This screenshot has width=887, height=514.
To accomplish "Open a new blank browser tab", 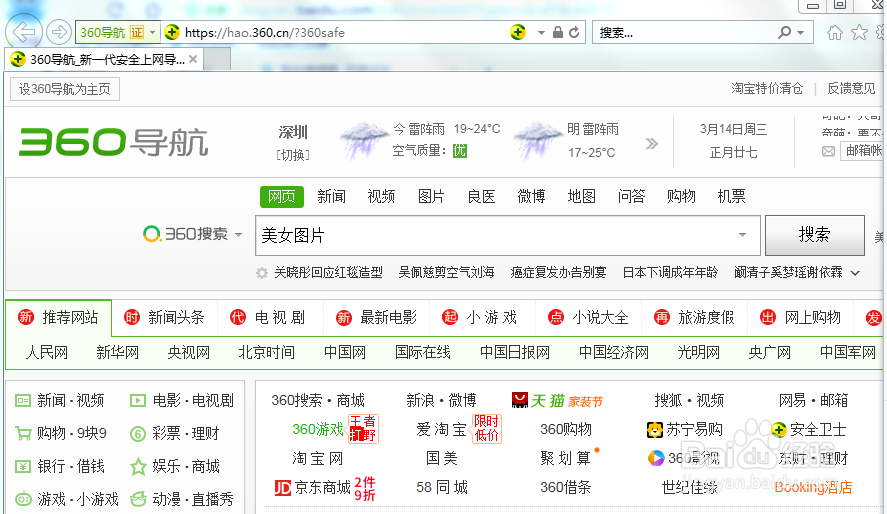I will point(217,59).
